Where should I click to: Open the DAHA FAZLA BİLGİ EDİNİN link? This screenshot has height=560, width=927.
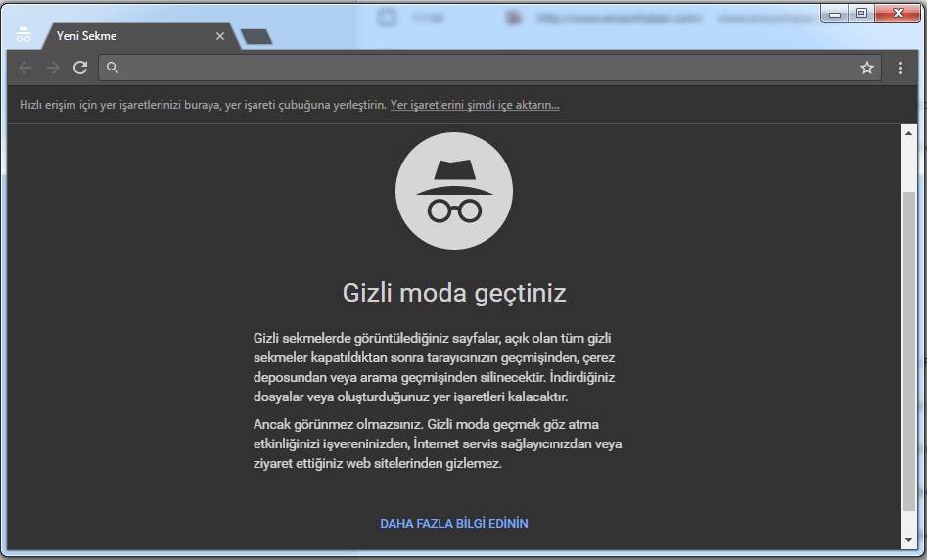453,524
